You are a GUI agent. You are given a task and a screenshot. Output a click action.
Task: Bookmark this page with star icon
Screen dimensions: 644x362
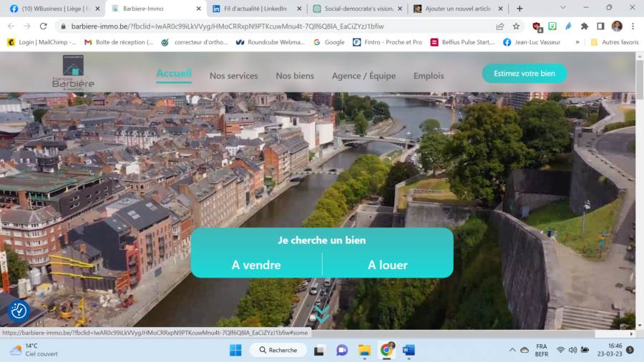(x=516, y=26)
